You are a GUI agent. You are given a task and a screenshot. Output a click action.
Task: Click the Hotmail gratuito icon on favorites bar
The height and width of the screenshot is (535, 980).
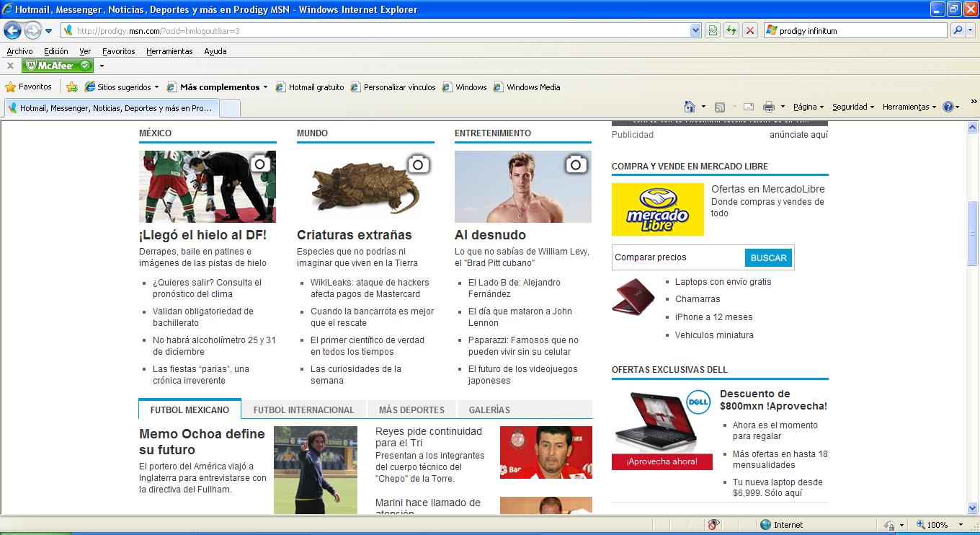[x=280, y=87]
